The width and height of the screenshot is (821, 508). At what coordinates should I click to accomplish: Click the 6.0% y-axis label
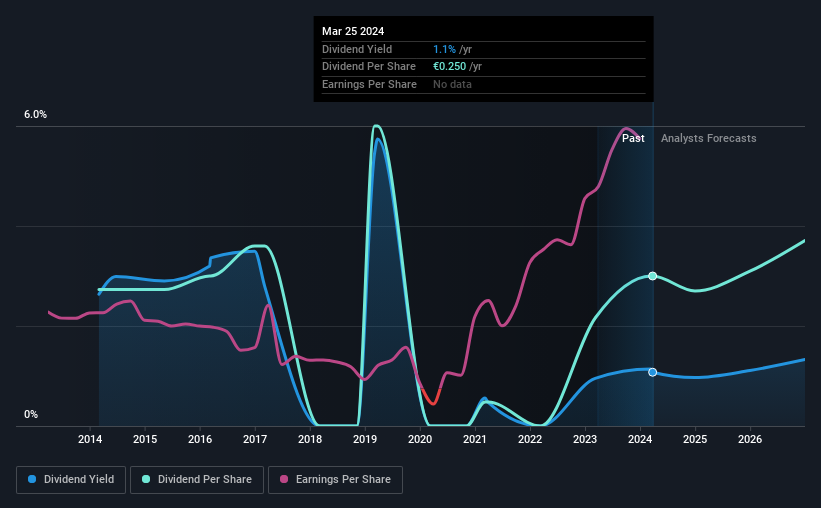click(x=35, y=115)
